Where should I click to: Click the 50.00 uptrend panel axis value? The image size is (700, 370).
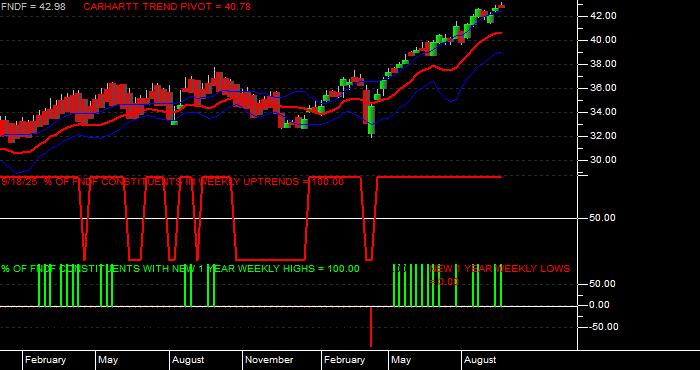point(603,218)
